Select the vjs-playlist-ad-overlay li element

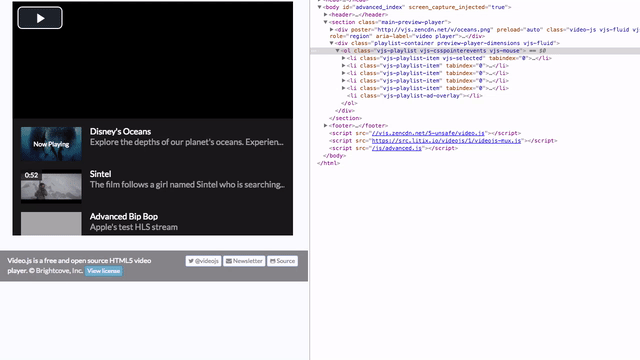pos(415,96)
